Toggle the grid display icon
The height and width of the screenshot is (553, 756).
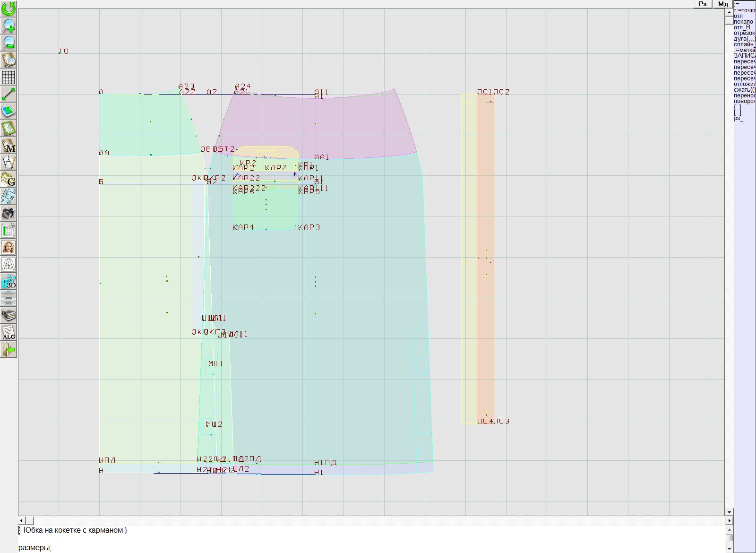[x=9, y=77]
